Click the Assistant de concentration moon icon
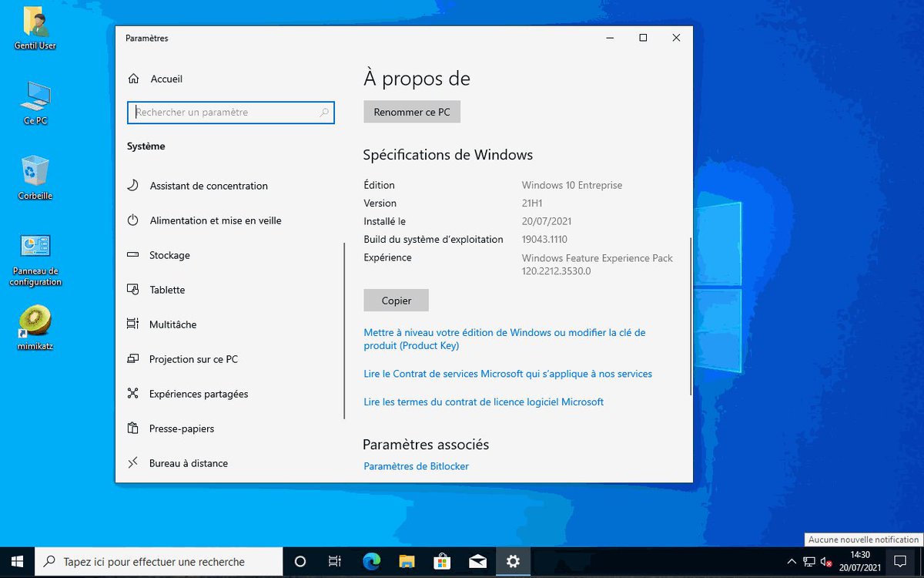 (133, 186)
